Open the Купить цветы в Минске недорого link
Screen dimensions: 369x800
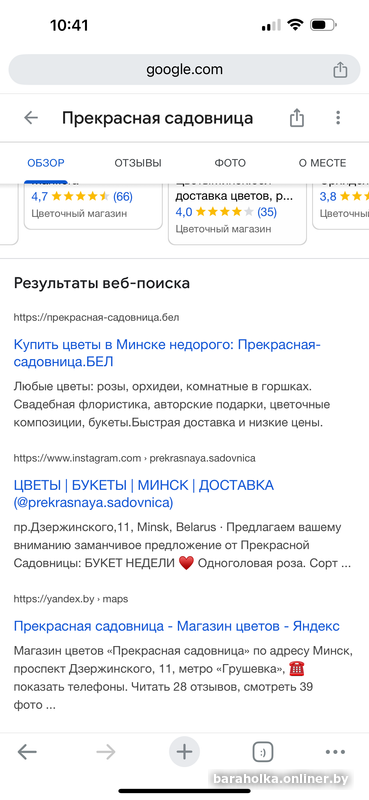coord(167,353)
